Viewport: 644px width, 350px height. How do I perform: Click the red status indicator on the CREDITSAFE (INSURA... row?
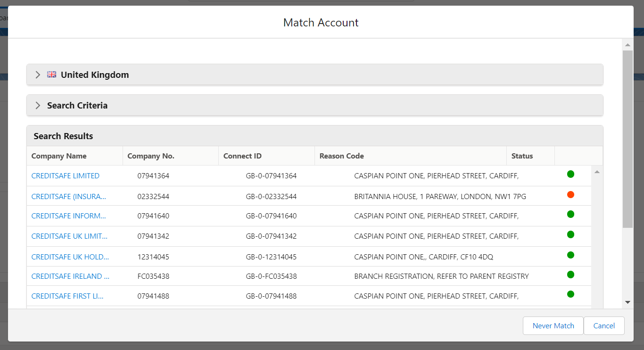coord(570,194)
